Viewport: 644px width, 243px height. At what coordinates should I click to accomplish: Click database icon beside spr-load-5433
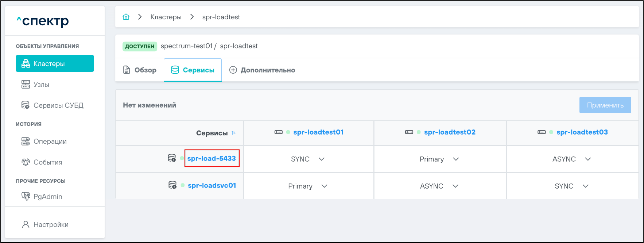click(x=172, y=158)
